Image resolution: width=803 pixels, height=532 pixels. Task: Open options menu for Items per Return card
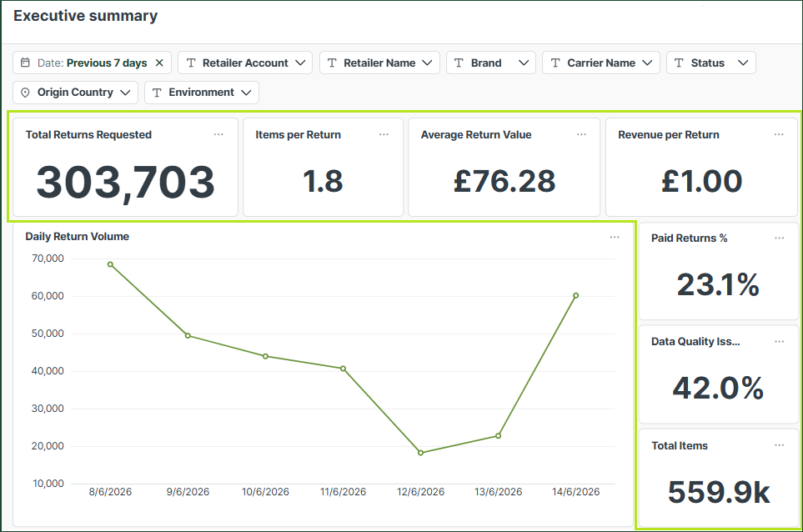point(384,134)
